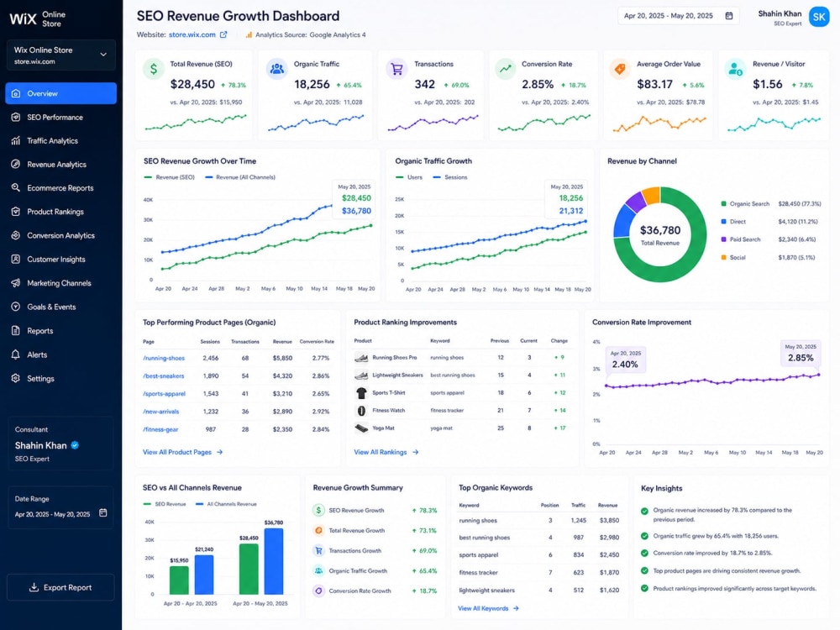Click the donut chart $36,780 Total Revenue center
The image size is (840, 630).
pos(660,234)
